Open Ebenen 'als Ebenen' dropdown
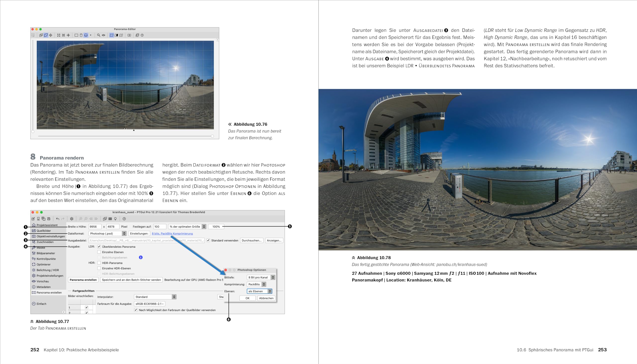This screenshot has height=364, width=637. 260,291
